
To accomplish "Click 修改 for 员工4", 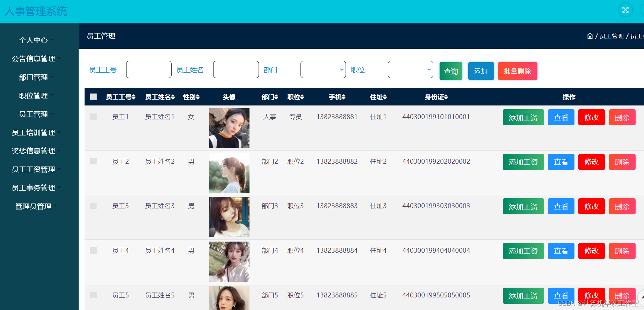I will point(592,251).
